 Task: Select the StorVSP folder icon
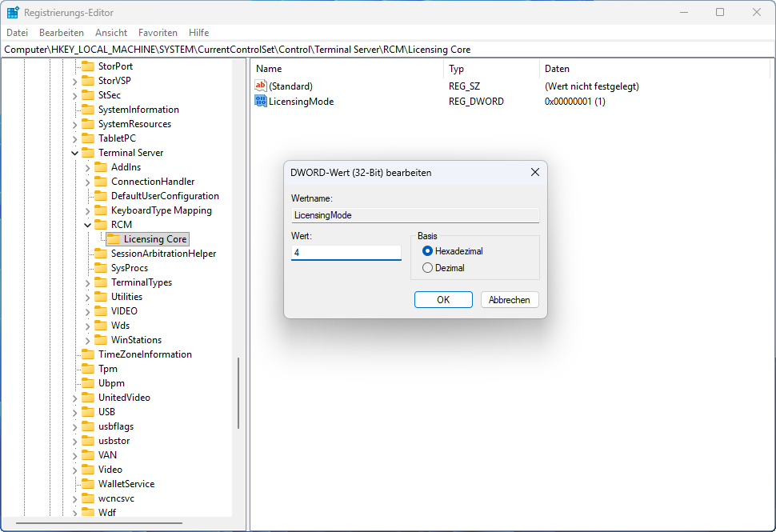[x=88, y=81]
